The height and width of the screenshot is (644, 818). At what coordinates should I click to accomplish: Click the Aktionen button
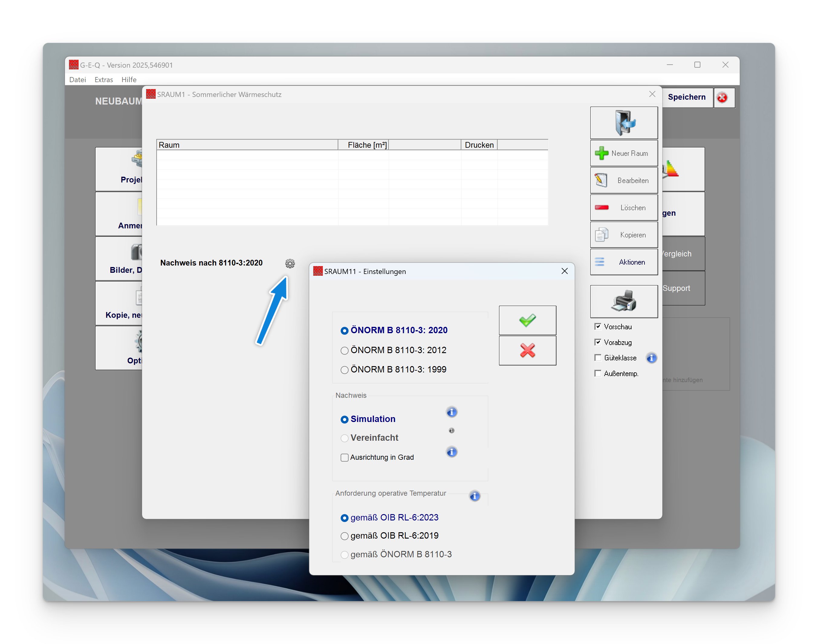click(x=623, y=262)
